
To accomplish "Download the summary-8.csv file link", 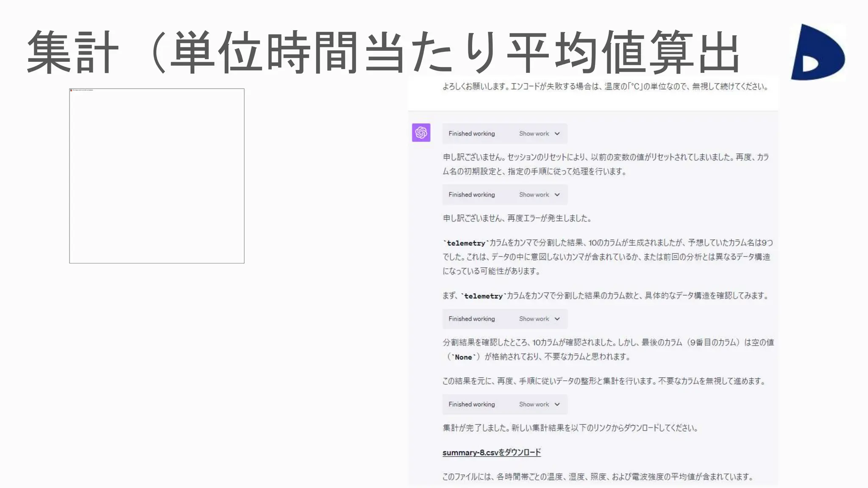I will pyautogui.click(x=491, y=452).
